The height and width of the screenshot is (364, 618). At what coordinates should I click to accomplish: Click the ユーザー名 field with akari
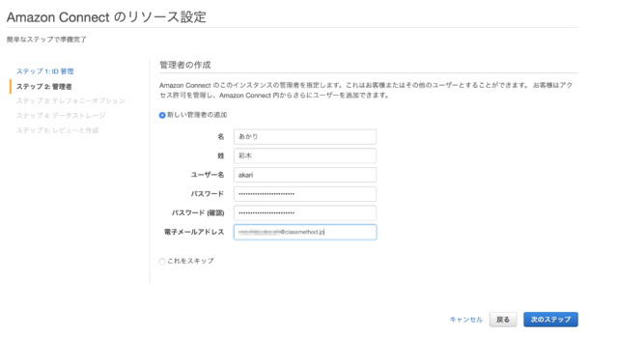305,175
